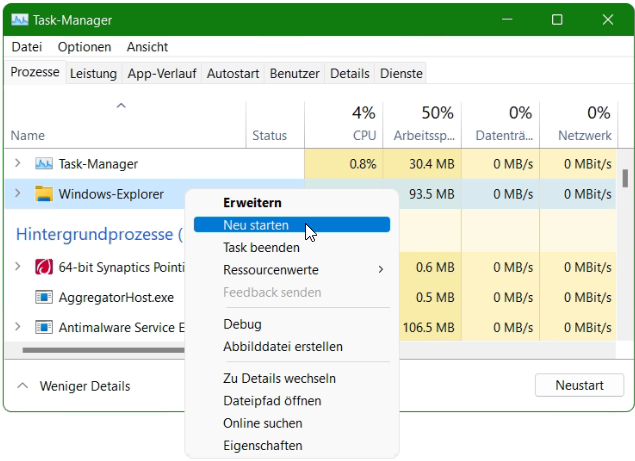Open the Datei menu
The height and width of the screenshot is (461, 635).
[27, 47]
